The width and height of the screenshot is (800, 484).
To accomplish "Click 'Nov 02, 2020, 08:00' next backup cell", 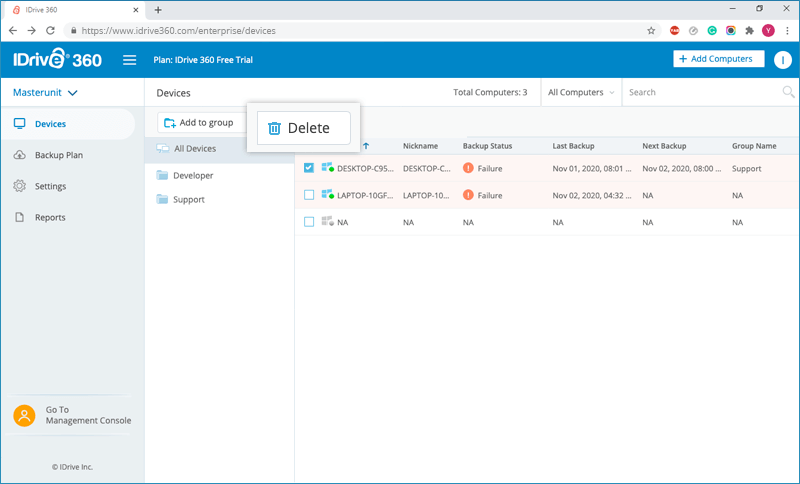I will [682, 168].
